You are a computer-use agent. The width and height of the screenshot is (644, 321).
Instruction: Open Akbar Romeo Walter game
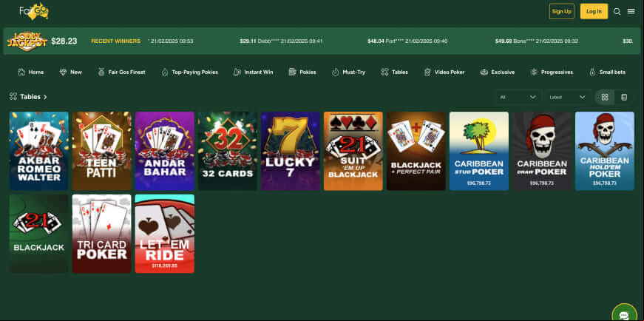pyautogui.click(x=39, y=151)
